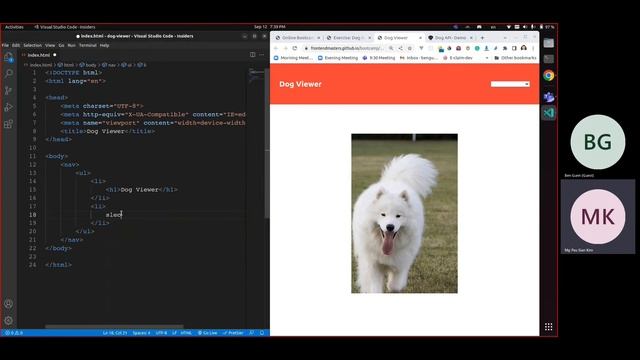Show Applications grid in the dock
The height and width of the screenshot is (360, 640).
pos(549,327)
